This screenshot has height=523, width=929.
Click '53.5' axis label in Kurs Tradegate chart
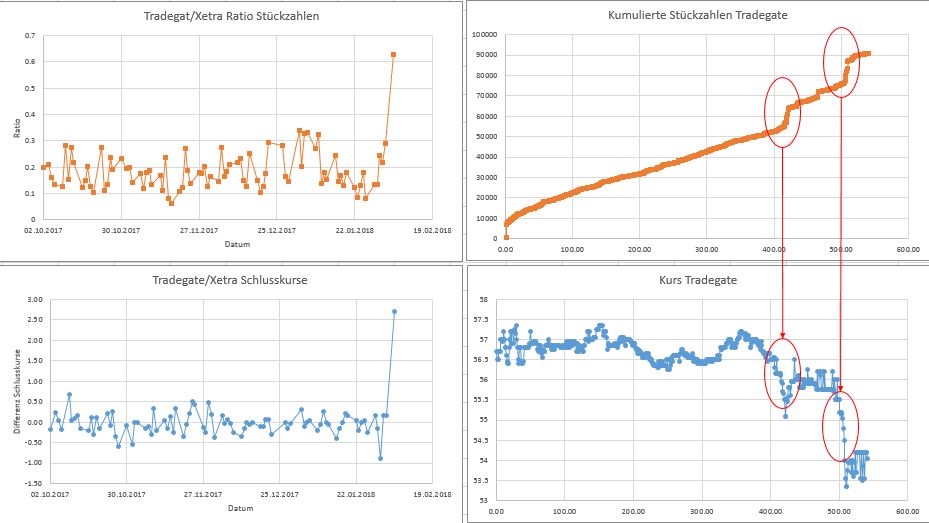(x=480, y=481)
